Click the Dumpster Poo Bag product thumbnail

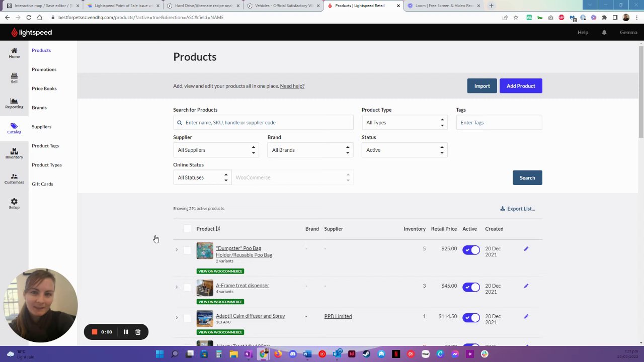(x=205, y=251)
